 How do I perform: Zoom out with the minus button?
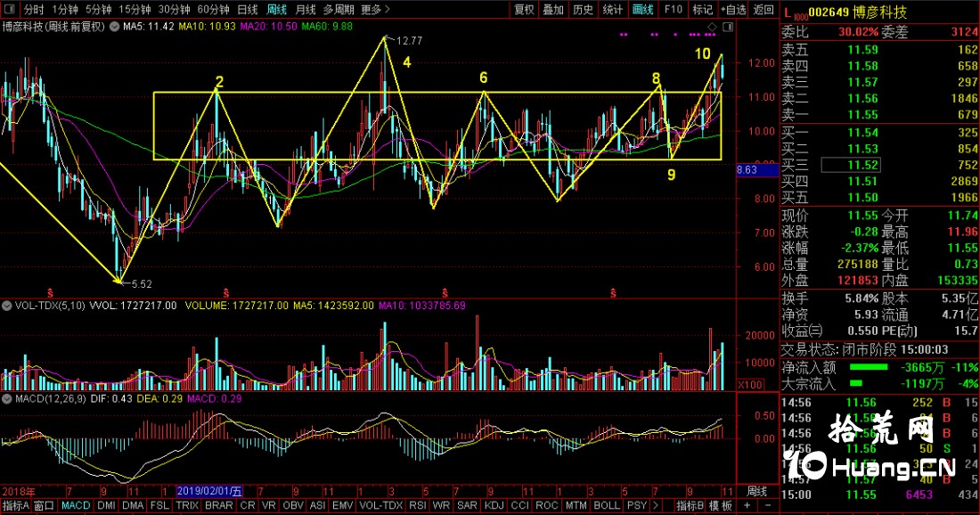click(768, 505)
